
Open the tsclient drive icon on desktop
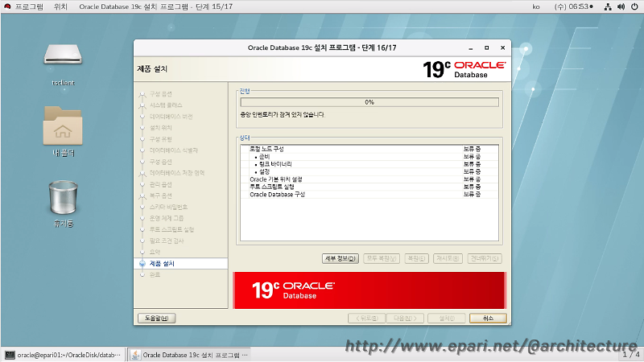(63, 55)
